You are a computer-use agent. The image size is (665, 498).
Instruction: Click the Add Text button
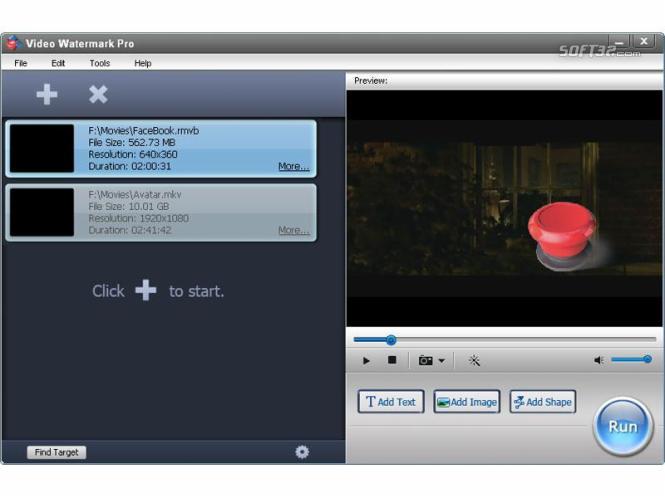pyautogui.click(x=391, y=401)
